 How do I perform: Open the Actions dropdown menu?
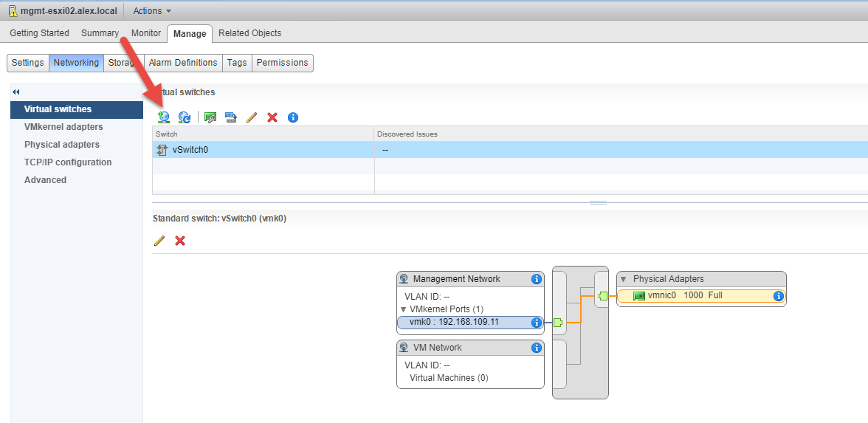pyautogui.click(x=152, y=11)
